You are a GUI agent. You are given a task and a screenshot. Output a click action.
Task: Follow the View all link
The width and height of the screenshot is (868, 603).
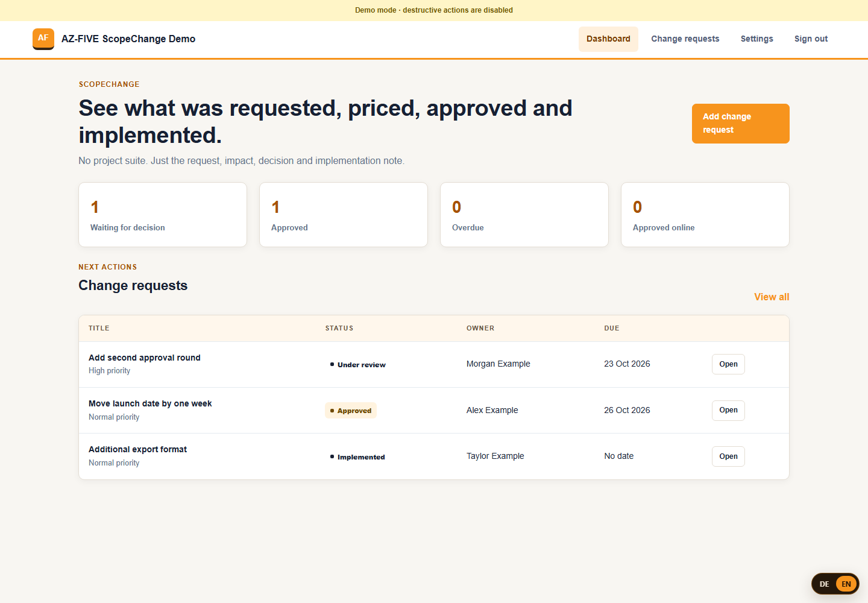(x=772, y=297)
